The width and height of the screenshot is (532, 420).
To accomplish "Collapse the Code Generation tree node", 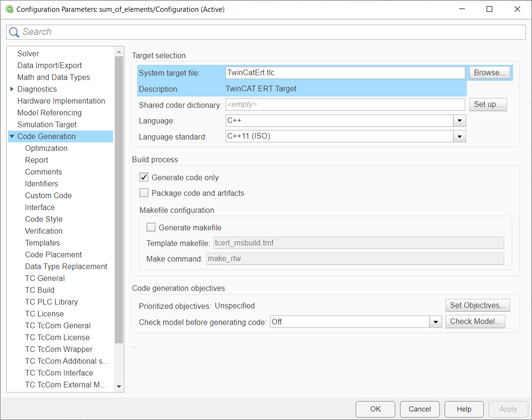I will pos(12,136).
